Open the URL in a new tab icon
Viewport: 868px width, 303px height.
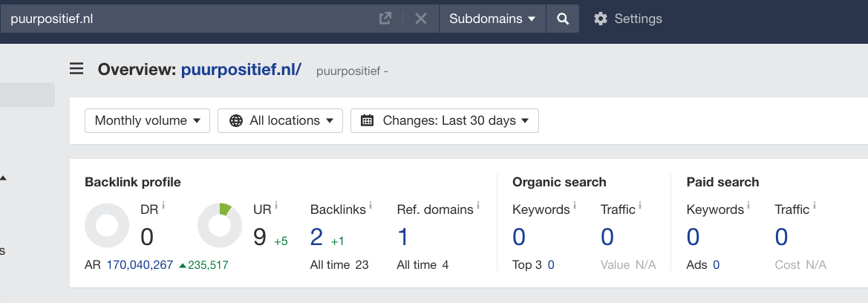pyautogui.click(x=385, y=19)
